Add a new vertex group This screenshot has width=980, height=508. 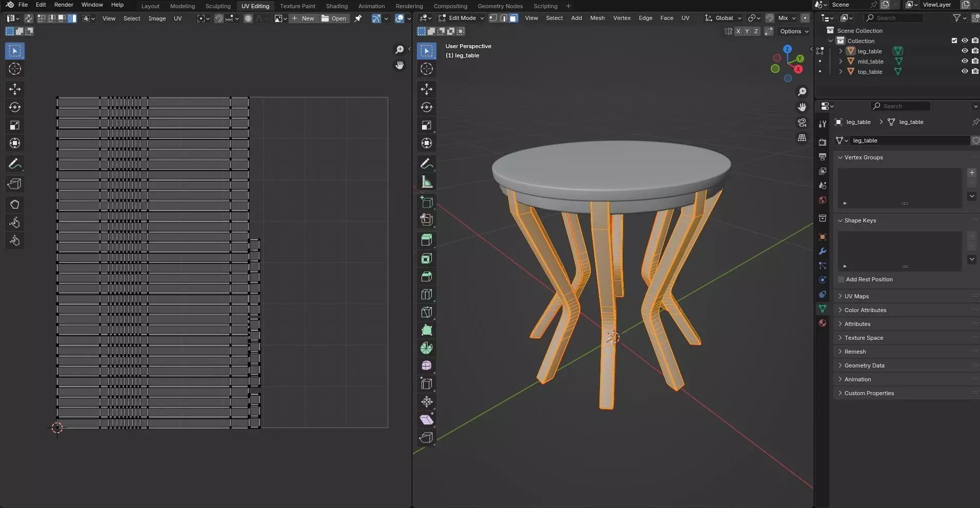pos(972,173)
